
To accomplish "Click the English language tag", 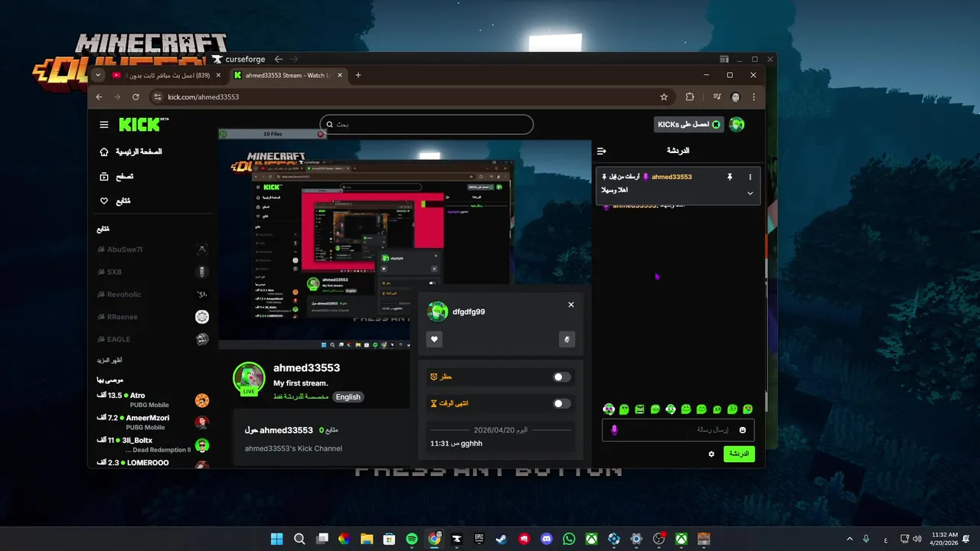I will pyautogui.click(x=348, y=397).
